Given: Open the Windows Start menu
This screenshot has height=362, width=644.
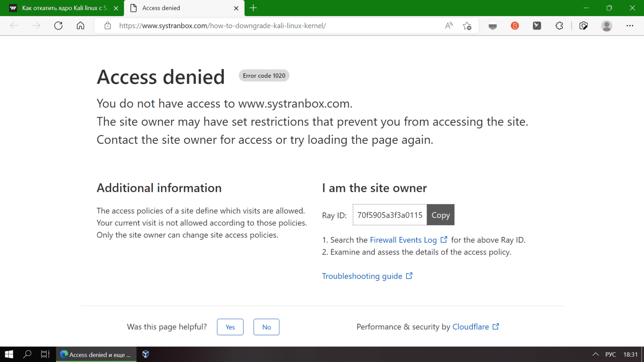Looking at the screenshot, I should pyautogui.click(x=9, y=354).
